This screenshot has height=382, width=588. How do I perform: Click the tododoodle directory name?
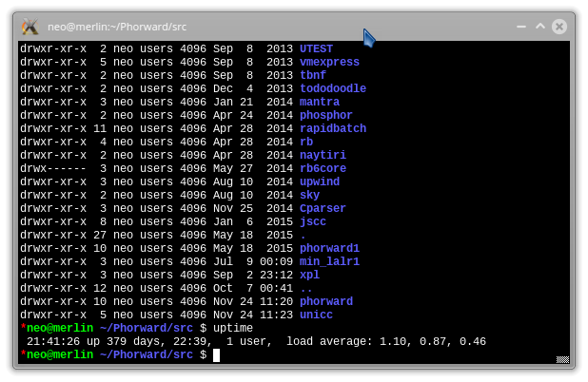[x=332, y=88]
